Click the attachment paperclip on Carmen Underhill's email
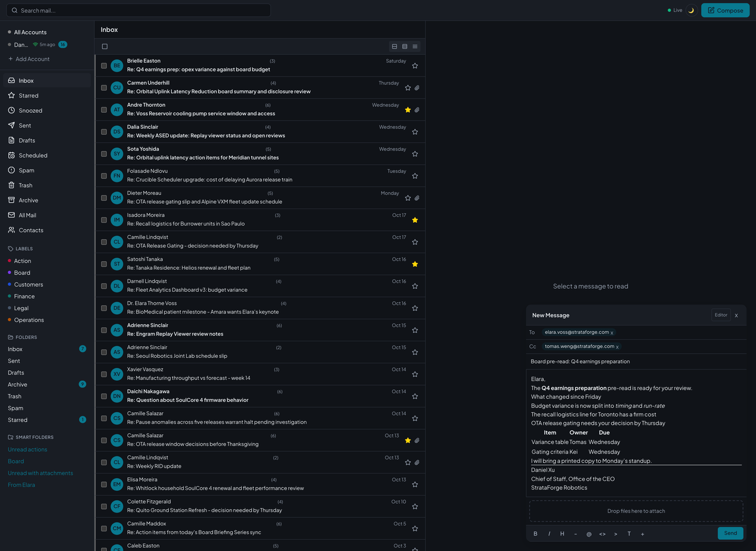 click(417, 88)
